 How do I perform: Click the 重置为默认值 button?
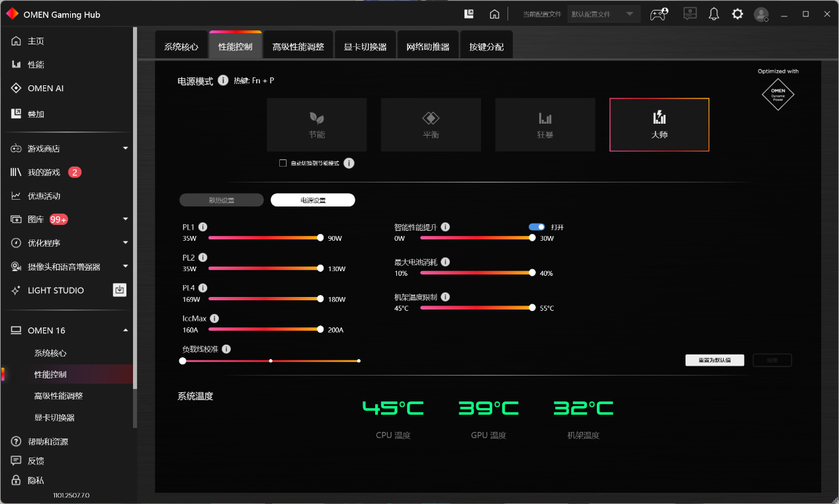pyautogui.click(x=714, y=360)
